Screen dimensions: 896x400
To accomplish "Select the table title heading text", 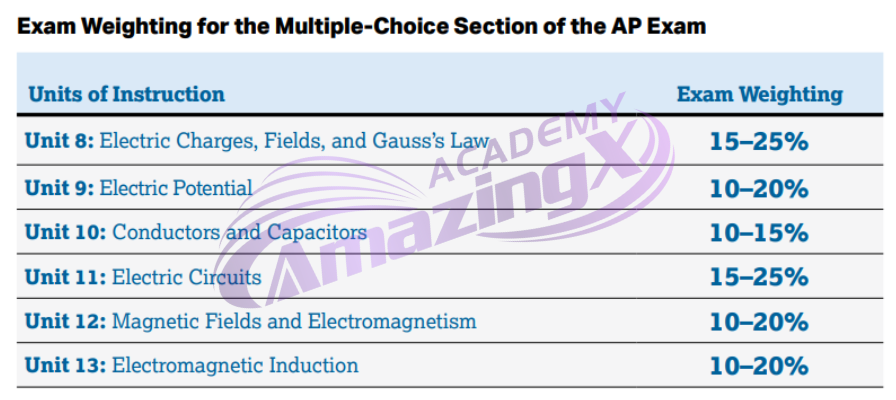I will (361, 26).
